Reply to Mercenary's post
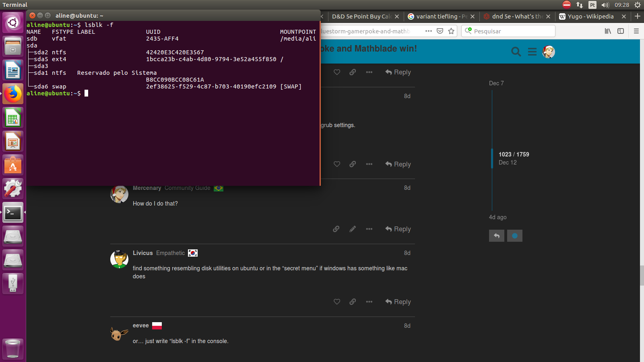This screenshot has height=362, width=644. 398,229
